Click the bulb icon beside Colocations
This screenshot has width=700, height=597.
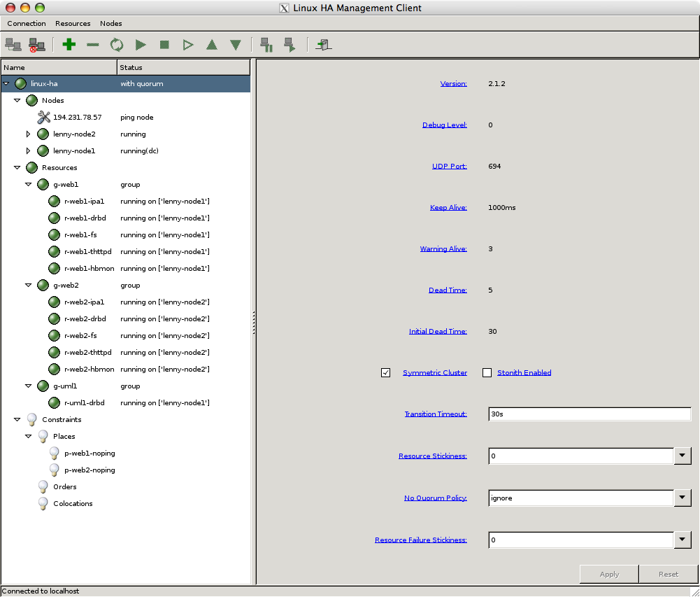pyautogui.click(x=43, y=504)
